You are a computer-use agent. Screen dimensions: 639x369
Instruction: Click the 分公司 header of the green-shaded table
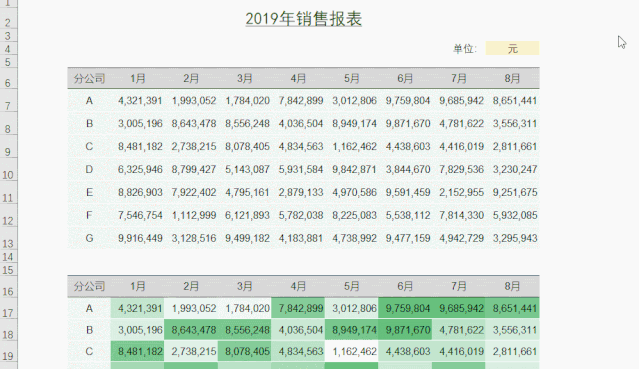click(x=89, y=286)
